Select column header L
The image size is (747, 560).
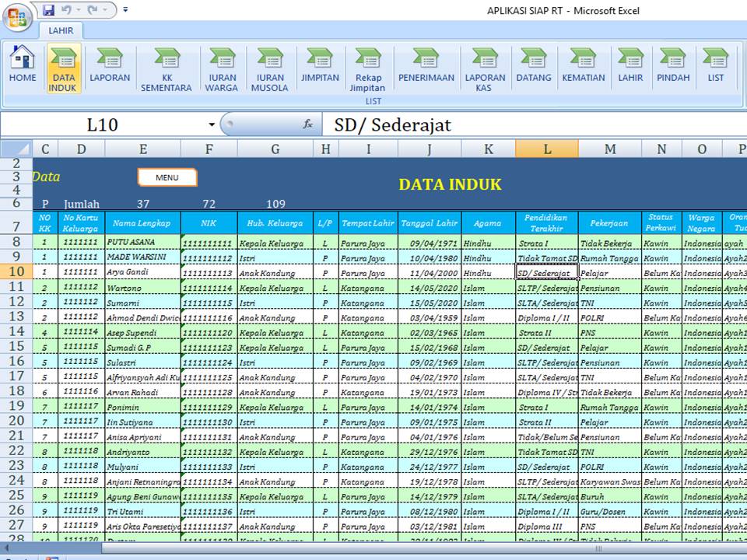[x=547, y=149]
